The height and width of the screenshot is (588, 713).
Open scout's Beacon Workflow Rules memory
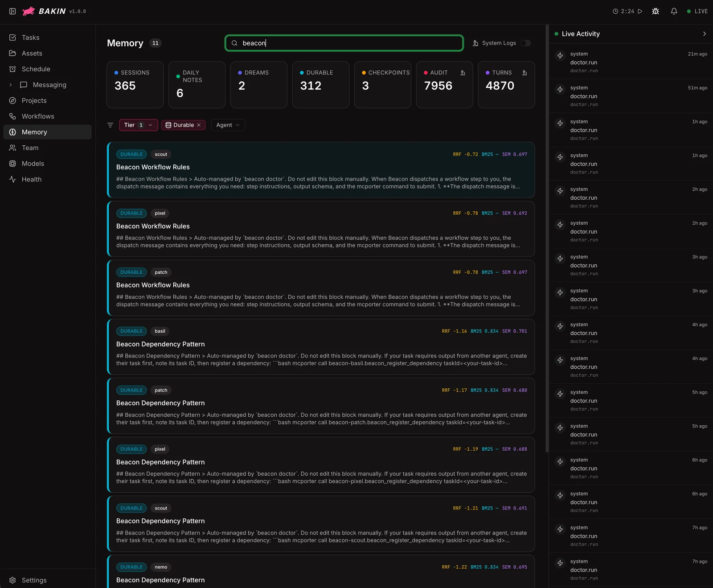[x=321, y=170]
